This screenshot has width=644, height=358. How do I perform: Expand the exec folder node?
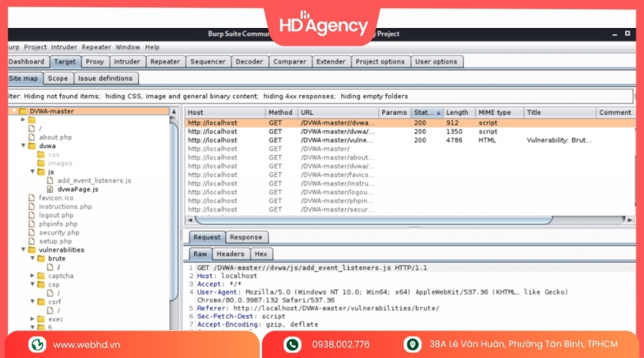pos(32,319)
